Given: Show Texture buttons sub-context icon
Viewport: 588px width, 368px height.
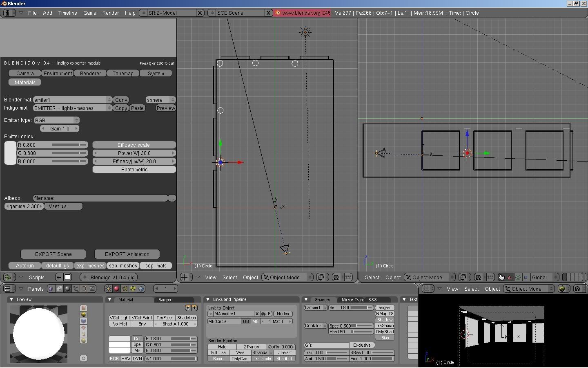Looking at the screenshot, I should click(x=125, y=289).
